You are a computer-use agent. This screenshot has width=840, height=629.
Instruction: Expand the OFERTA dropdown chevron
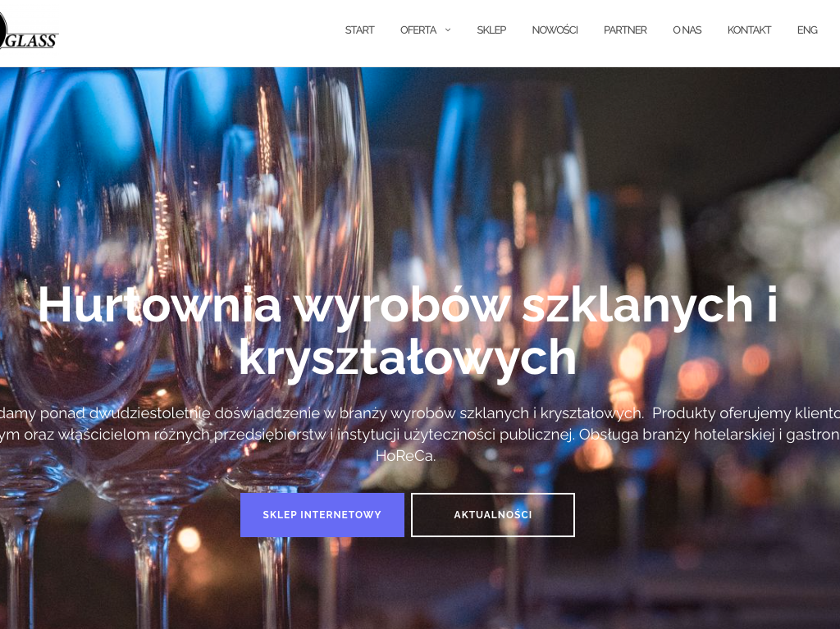pos(448,30)
